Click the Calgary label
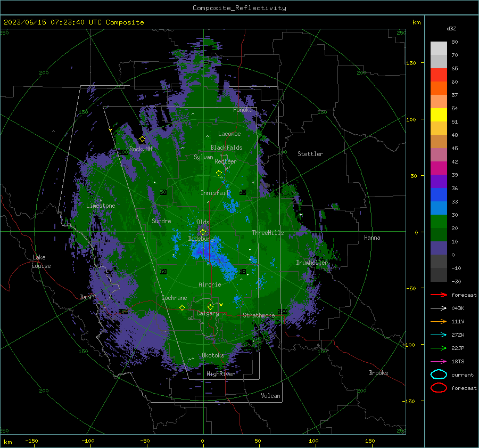This screenshot has height=448, width=479. click(208, 313)
